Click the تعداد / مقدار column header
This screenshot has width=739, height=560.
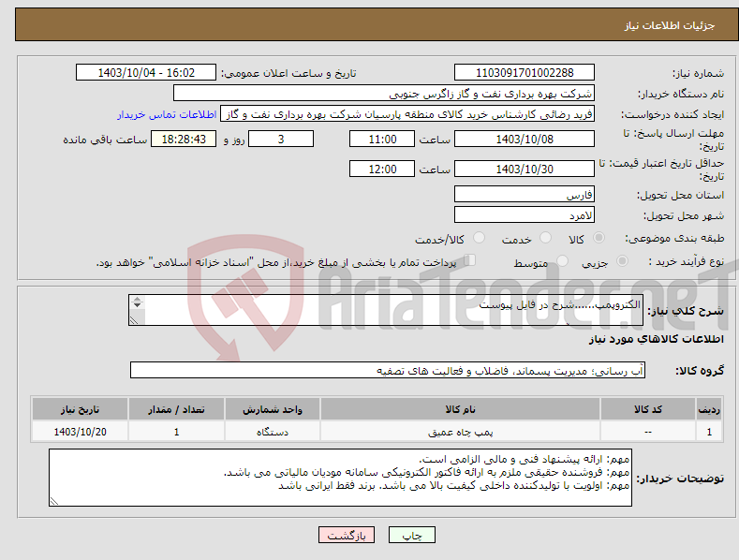click(x=176, y=409)
